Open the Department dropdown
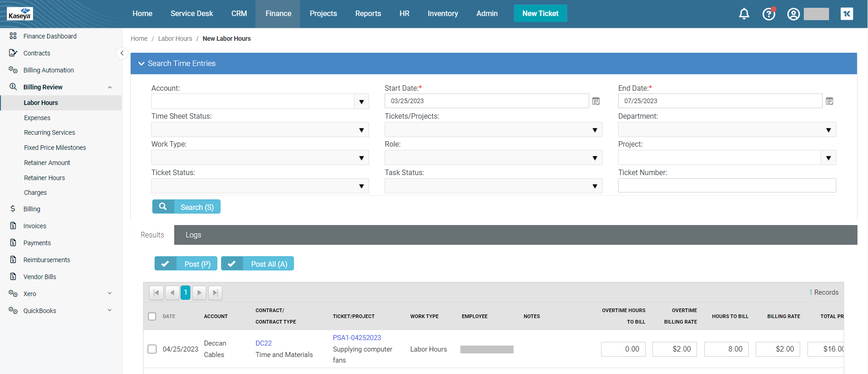The width and height of the screenshot is (868, 374). pyautogui.click(x=828, y=130)
